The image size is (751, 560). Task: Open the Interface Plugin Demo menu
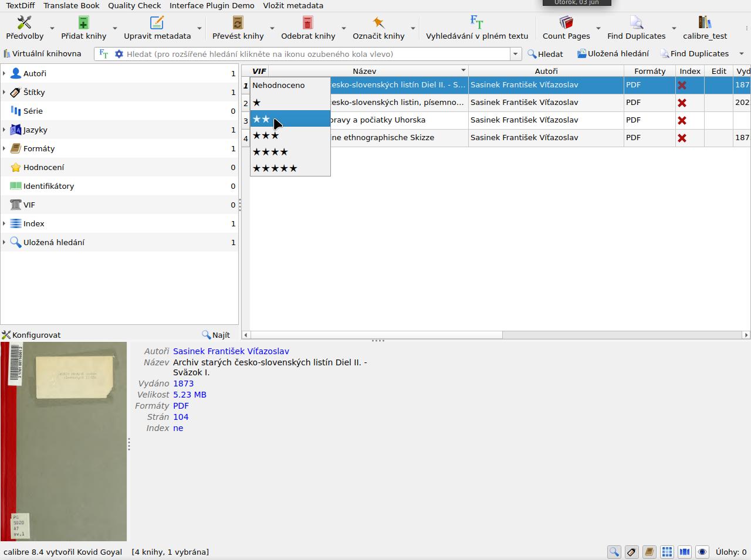point(212,5)
